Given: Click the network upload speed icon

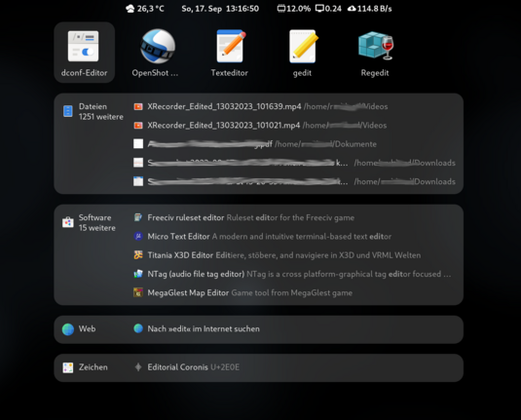Looking at the screenshot, I should [x=352, y=9].
